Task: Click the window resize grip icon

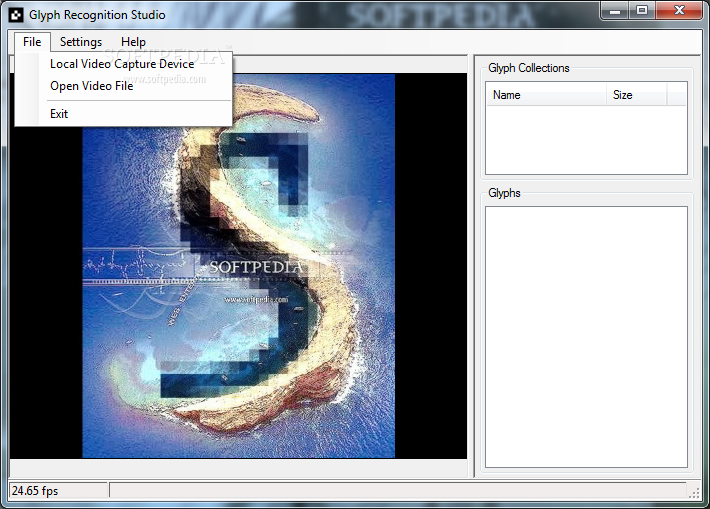Action: coord(695,493)
